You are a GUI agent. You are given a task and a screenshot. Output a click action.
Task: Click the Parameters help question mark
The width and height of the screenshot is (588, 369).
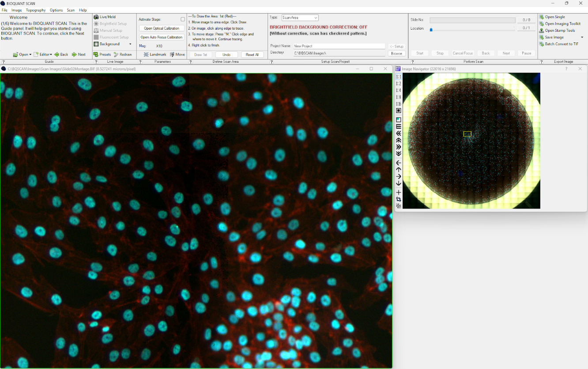(x=140, y=62)
